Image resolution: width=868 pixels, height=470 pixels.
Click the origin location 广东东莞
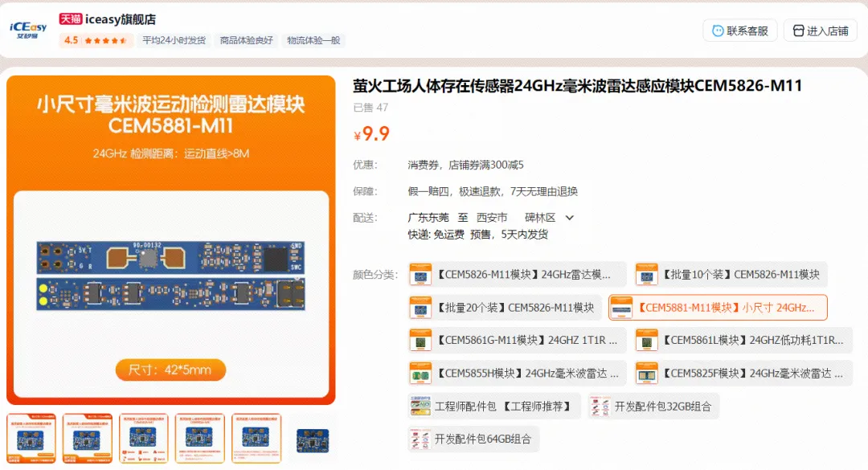coord(428,218)
